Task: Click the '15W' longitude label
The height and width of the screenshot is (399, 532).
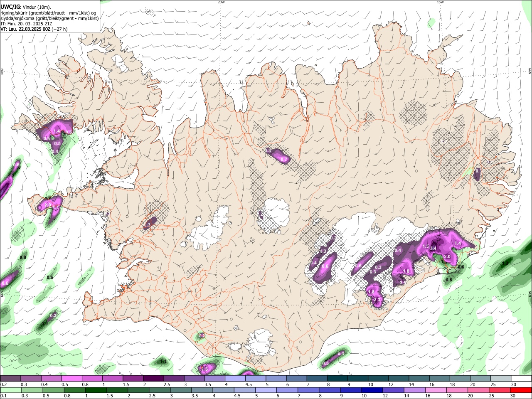Action: point(440,2)
